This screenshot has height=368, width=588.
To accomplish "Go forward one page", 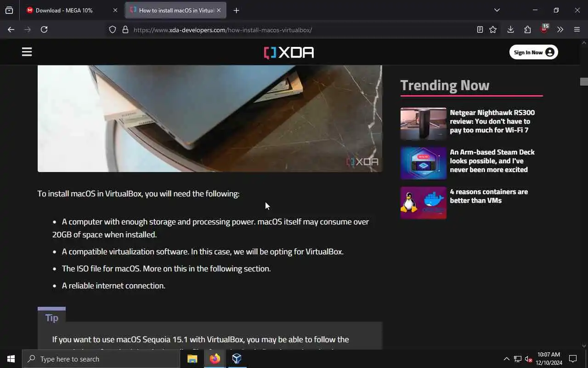I will click(28, 29).
